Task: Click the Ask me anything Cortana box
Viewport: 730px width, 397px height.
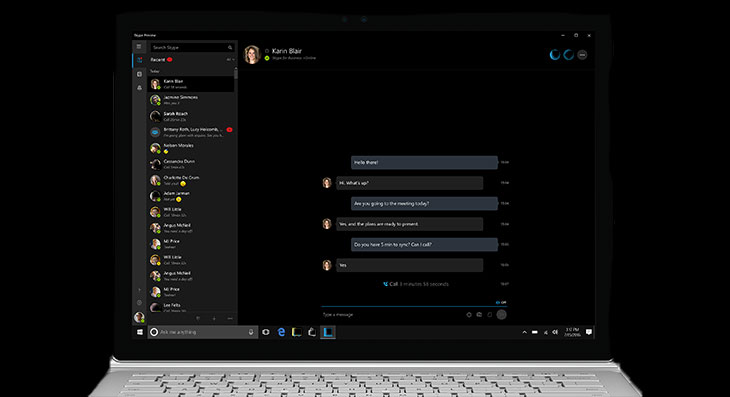Action: tap(203, 332)
